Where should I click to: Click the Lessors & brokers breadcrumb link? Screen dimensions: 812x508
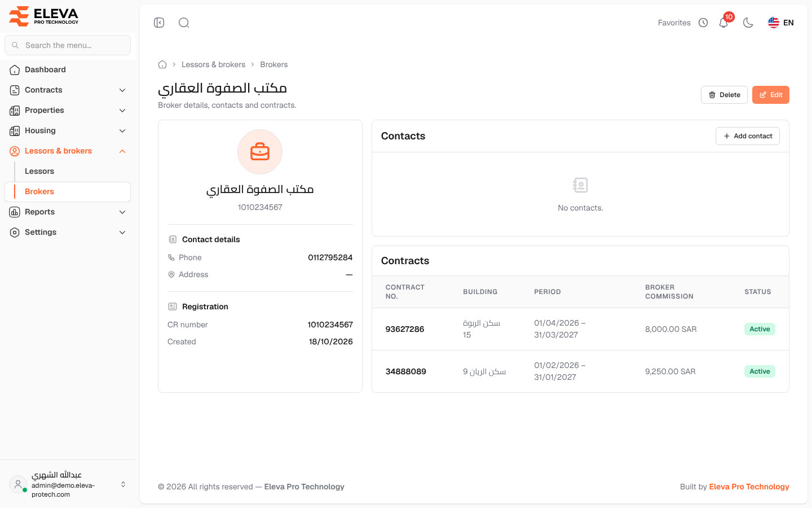click(x=213, y=64)
